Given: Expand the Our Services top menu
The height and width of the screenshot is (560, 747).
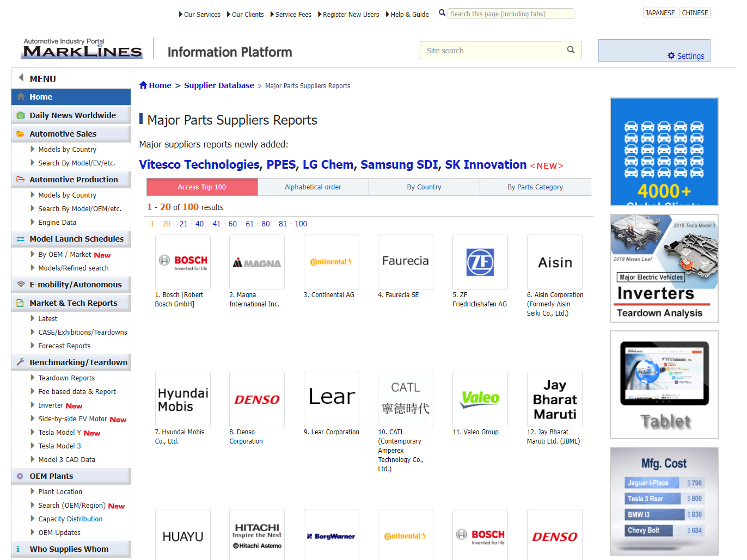Looking at the screenshot, I should point(200,15).
